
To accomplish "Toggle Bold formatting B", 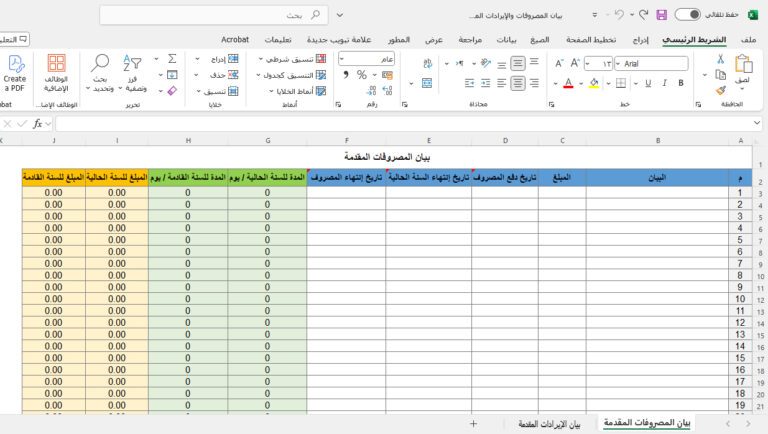I will pyautogui.click(x=680, y=83).
